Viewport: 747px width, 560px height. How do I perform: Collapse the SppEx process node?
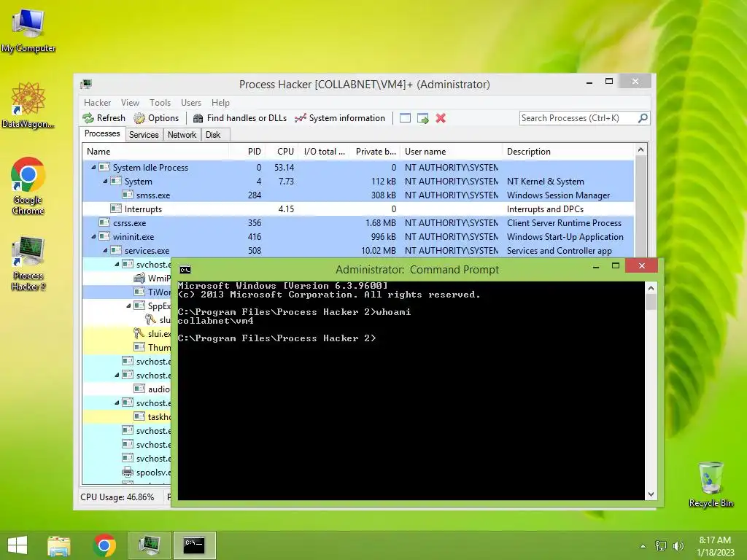tap(128, 306)
